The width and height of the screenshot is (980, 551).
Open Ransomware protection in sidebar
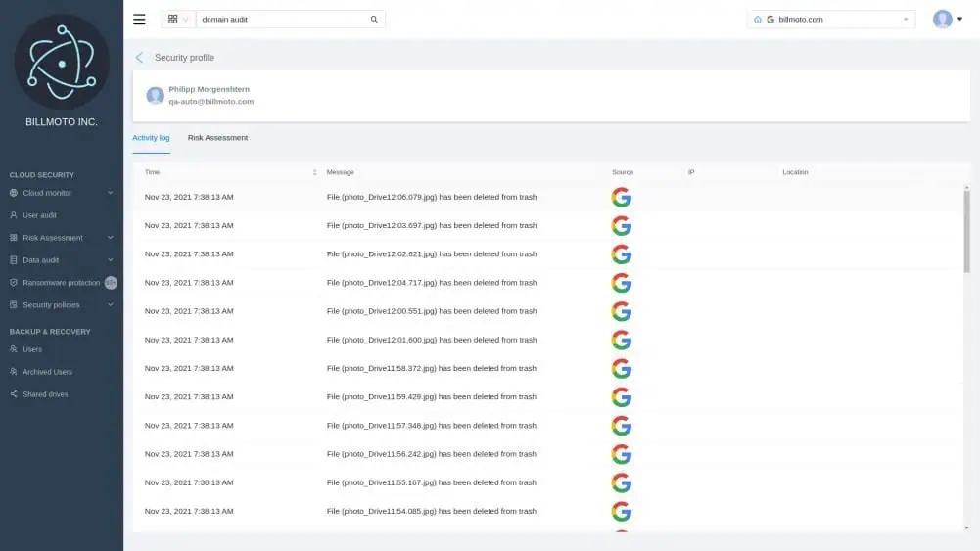point(62,283)
